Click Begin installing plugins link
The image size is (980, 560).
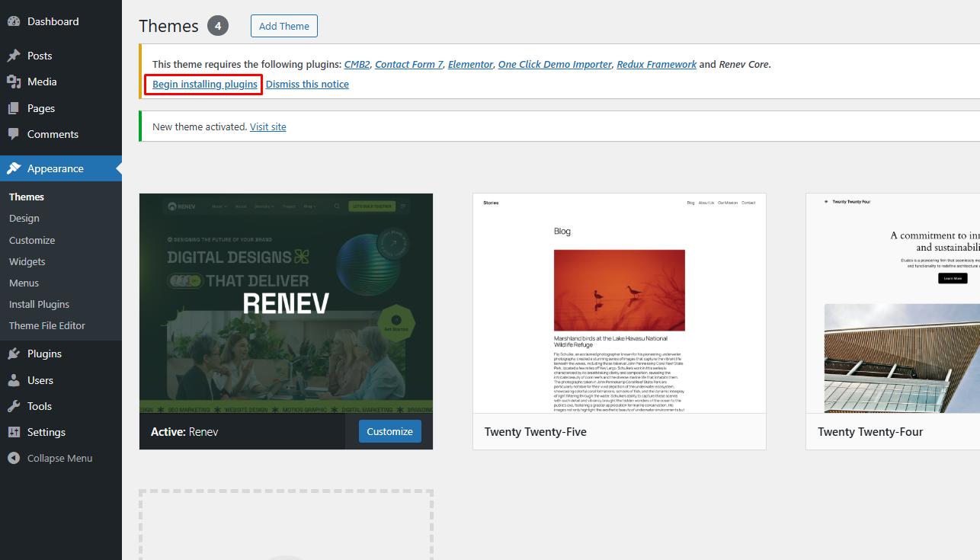point(205,84)
